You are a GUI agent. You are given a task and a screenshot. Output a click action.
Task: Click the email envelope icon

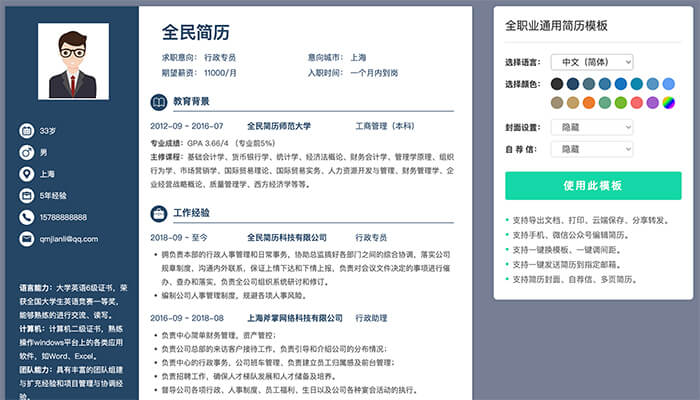[26, 239]
